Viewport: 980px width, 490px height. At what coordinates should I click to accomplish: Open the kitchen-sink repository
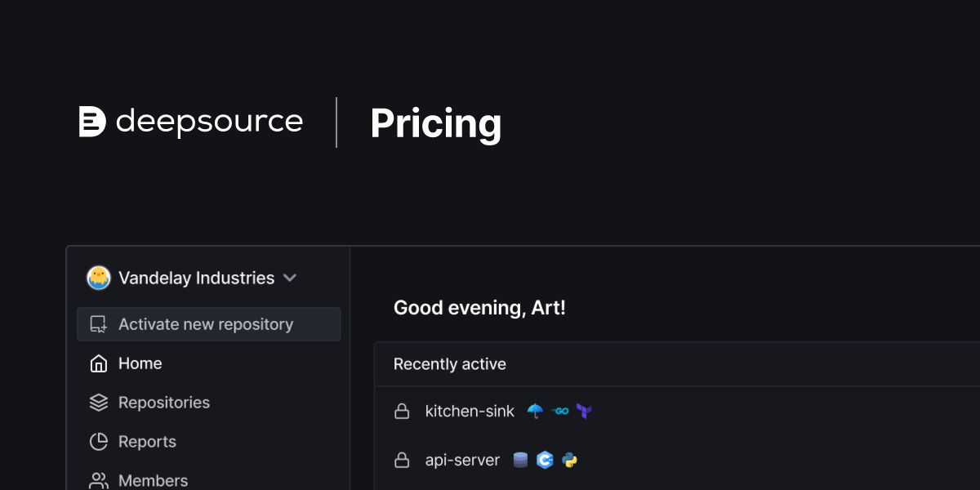[470, 412]
